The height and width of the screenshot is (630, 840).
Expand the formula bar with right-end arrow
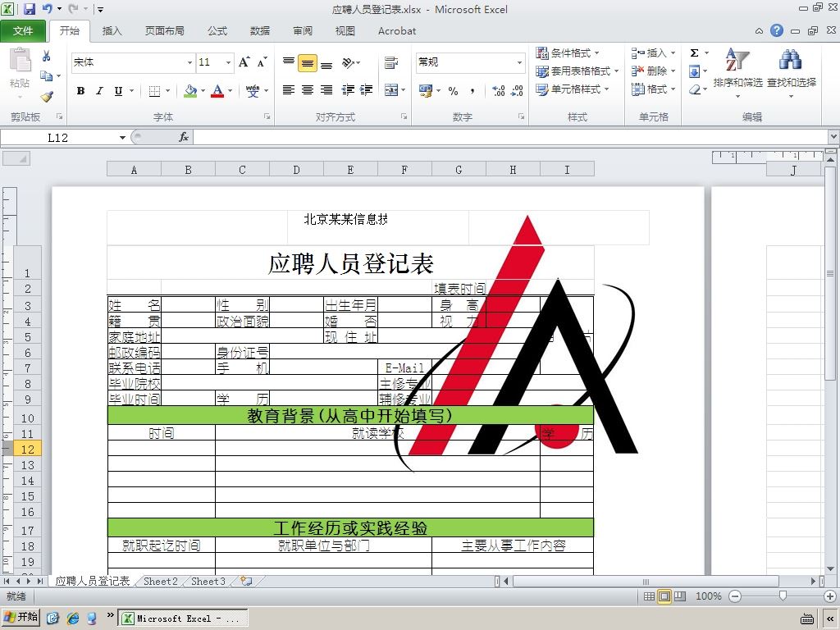[833, 137]
